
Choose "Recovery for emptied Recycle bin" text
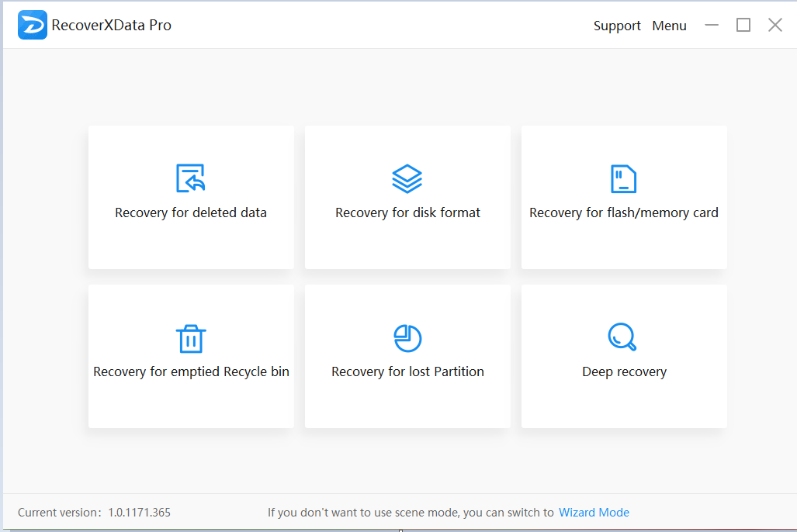(x=191, y=371)
